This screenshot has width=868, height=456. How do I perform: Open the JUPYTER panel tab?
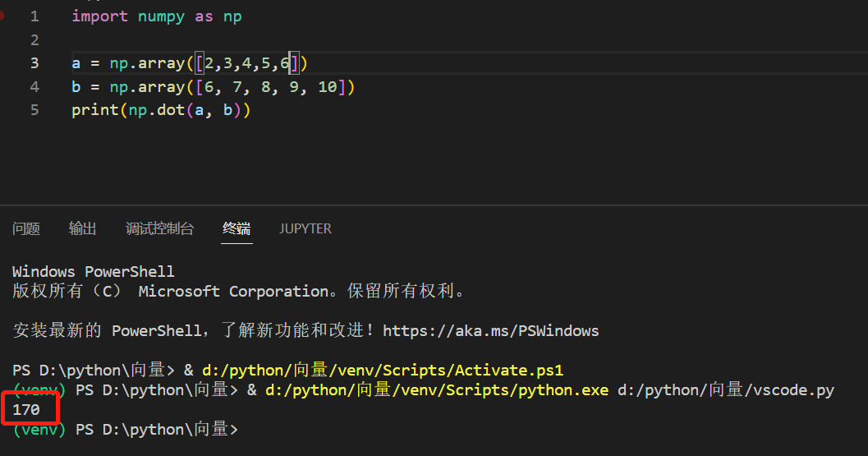pos(305,228)
